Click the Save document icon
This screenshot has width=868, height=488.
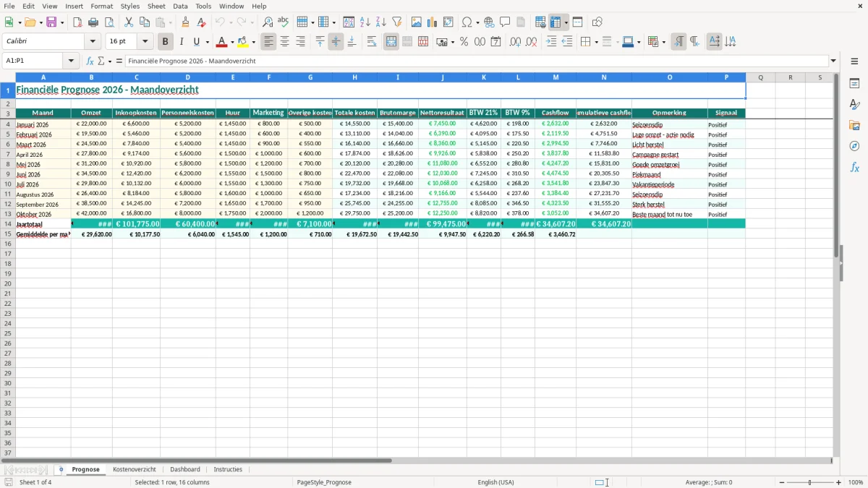(51, 22)
